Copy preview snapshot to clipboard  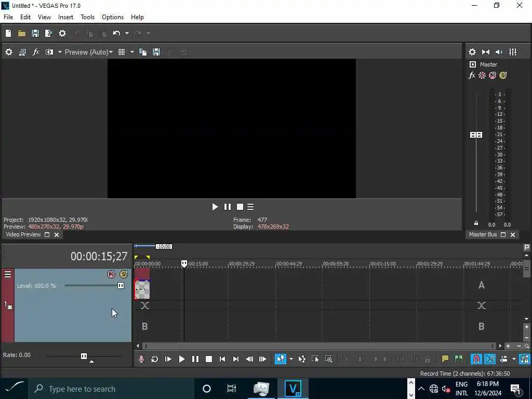point(143,52)
